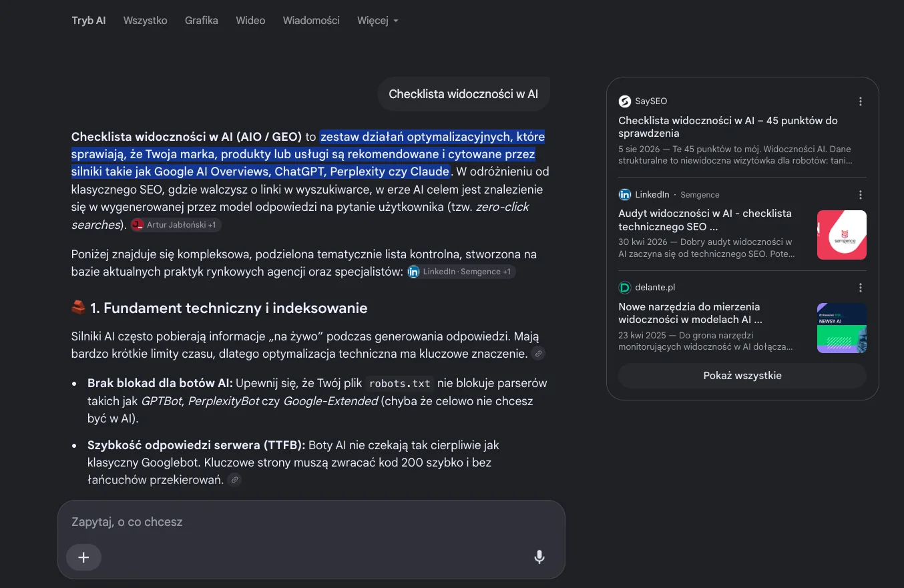This screenshot has width=904, height=588.
Task: Click the 'Semgence' source label
Action: coord(700,195)
